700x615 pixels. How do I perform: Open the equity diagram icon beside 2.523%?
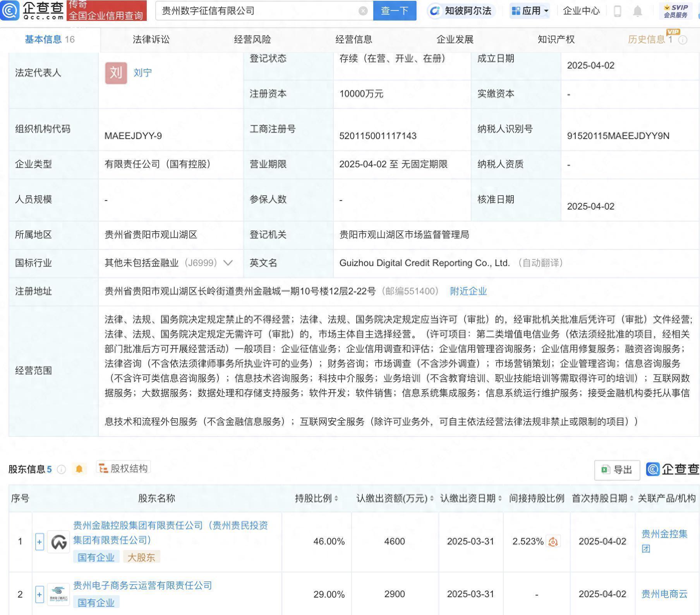[553, 541]
